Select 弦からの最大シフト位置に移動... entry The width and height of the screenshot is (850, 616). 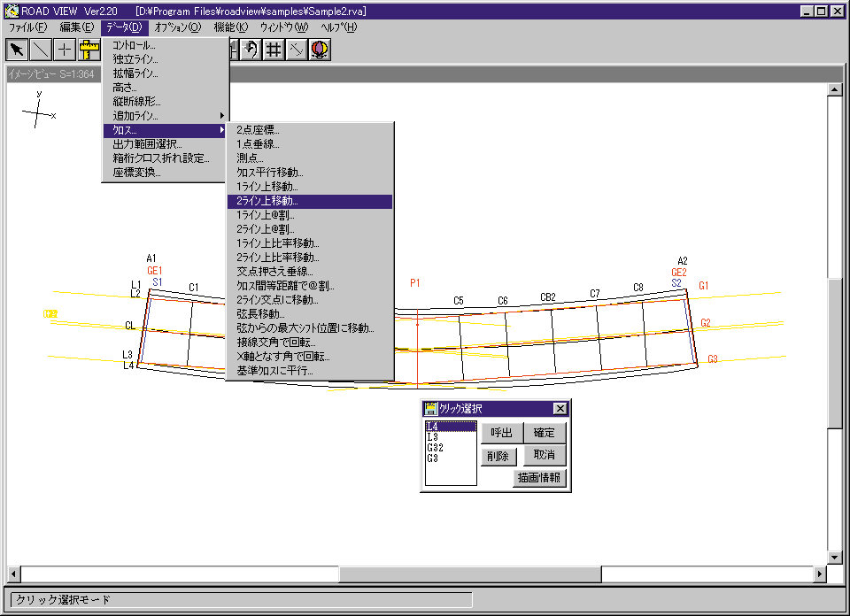[310, 327]
